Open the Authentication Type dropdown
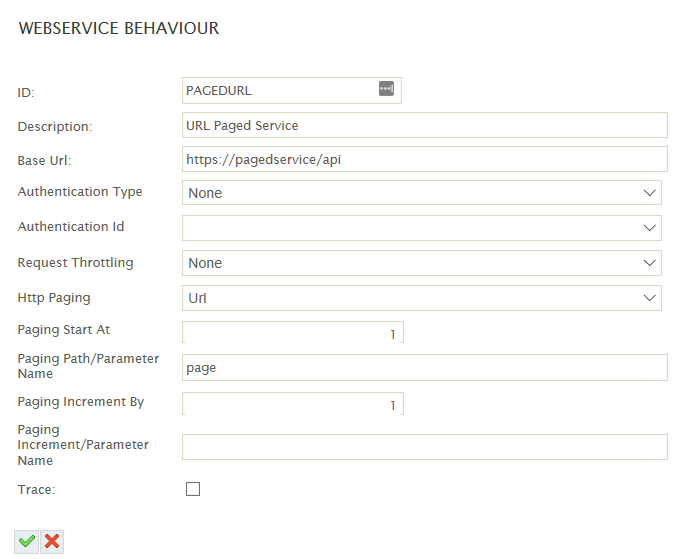The image size is (677, 559). click(422, 193)
